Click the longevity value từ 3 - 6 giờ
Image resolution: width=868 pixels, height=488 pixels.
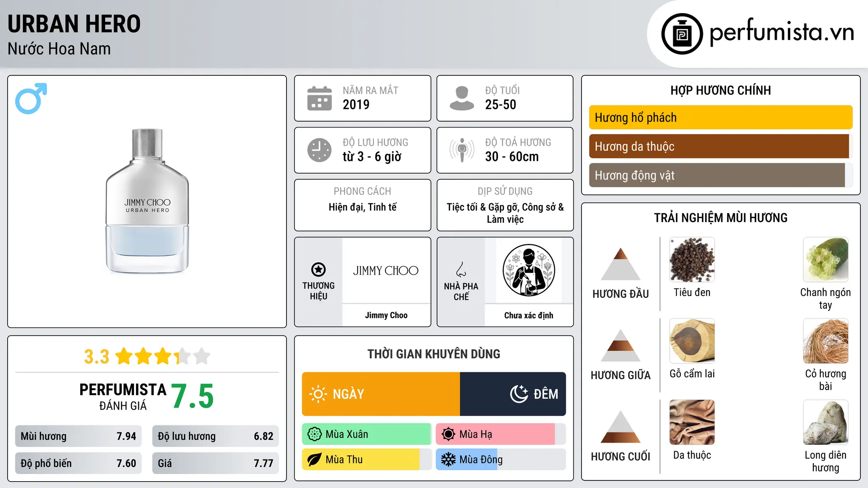(372, 157)
